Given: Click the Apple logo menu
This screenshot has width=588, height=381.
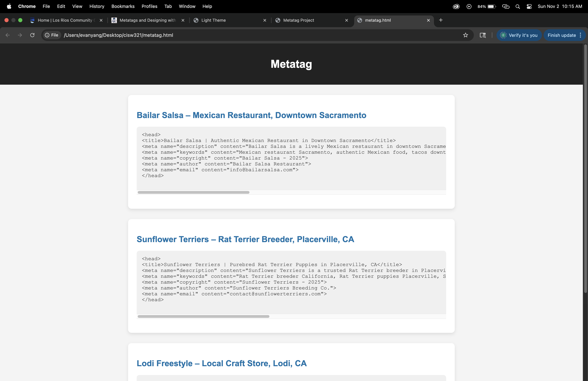Looking at the screenshot, I should tap(9, 6).
